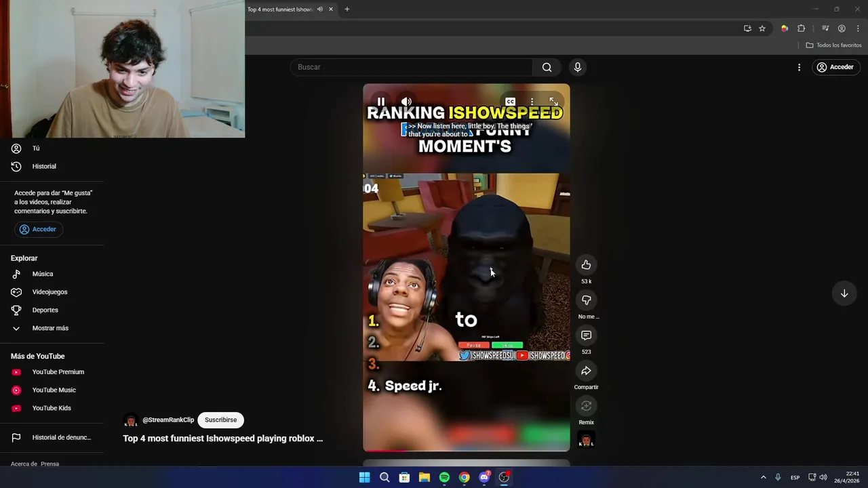
Task: Close the Top 4 most funniest tab
Action: point(331,9)
